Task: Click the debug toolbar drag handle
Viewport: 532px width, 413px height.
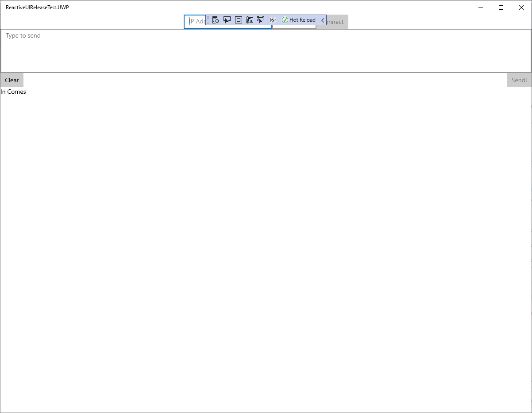Action: click(208, 20)
